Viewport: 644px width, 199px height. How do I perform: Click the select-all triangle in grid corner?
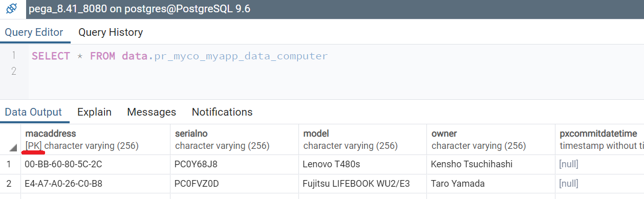(x=12, y=147)
